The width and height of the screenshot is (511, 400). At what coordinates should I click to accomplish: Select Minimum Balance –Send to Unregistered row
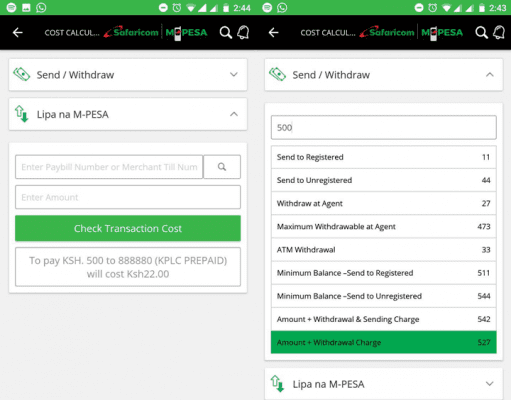(384, 296)
